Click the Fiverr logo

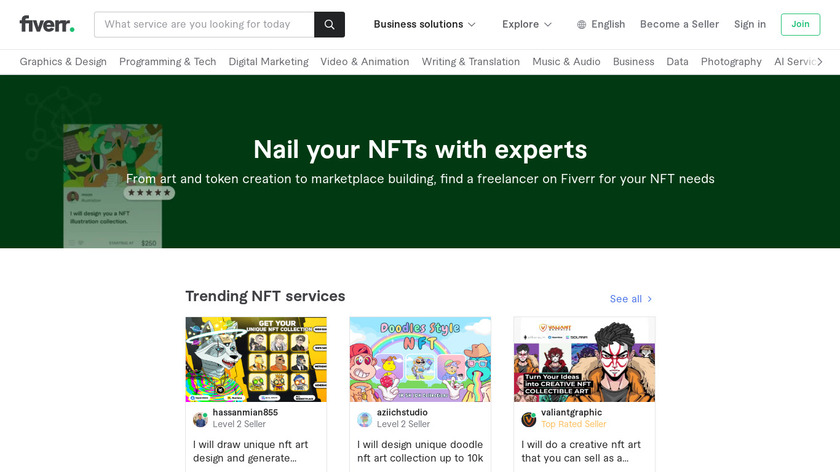(47, 24)
